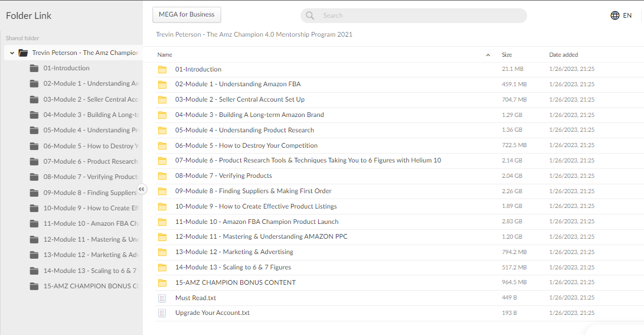Click folder icon of 08-Module 7 row in file list
This screenshot has width=644, height=335.
(162, 176)
